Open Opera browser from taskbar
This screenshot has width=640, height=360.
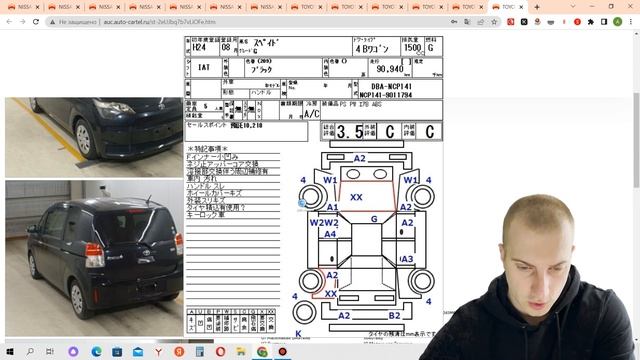[x=220, y=351]
